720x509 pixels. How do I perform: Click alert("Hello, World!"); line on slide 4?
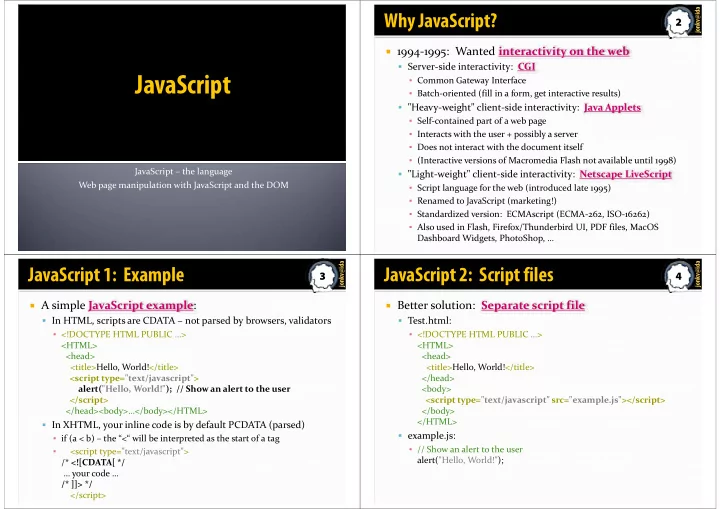tap(460, 460)
